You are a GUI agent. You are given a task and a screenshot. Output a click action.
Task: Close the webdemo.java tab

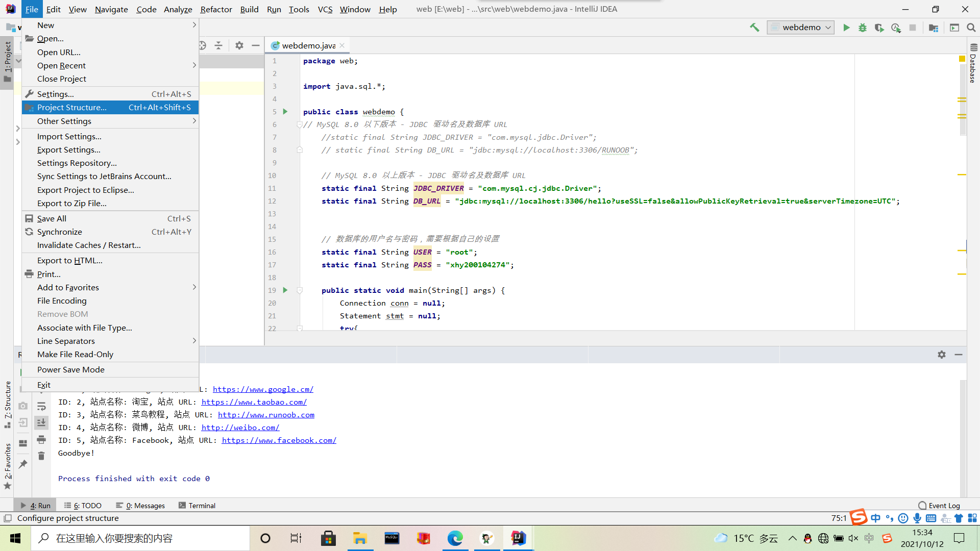342,45
